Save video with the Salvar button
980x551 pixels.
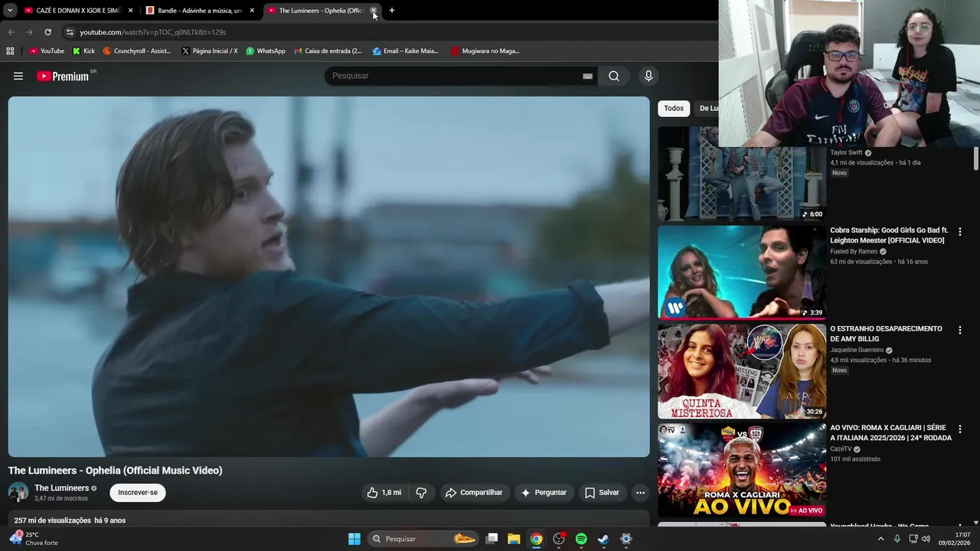coord(602,493)
